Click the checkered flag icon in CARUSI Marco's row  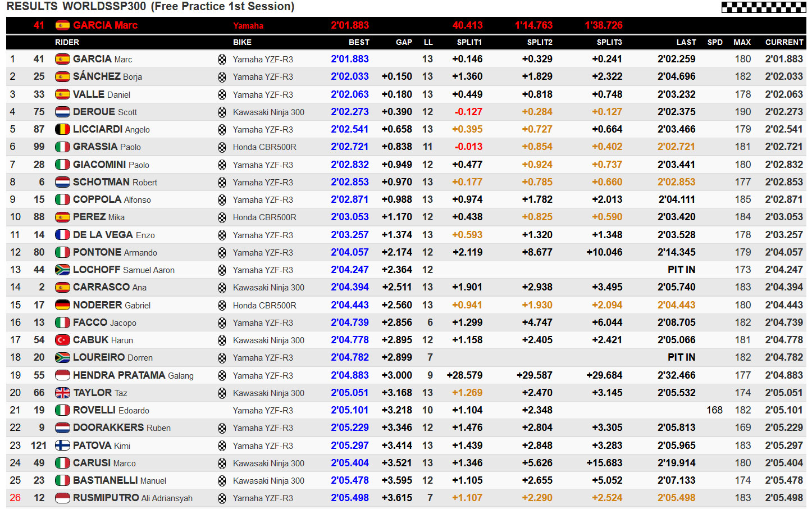point(222,463)
